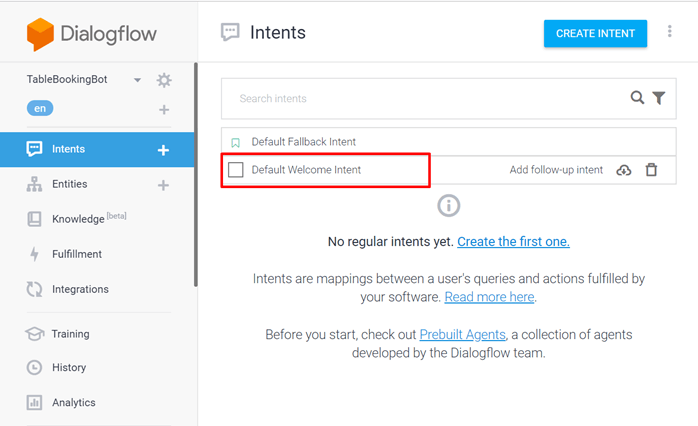Click the info circle icon

(x=448, y=206)
